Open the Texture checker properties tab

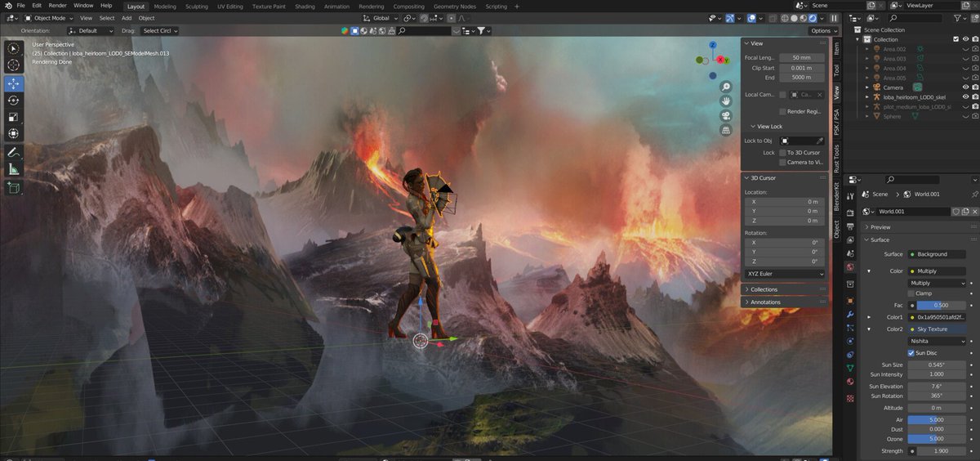[x=850, y=398]
